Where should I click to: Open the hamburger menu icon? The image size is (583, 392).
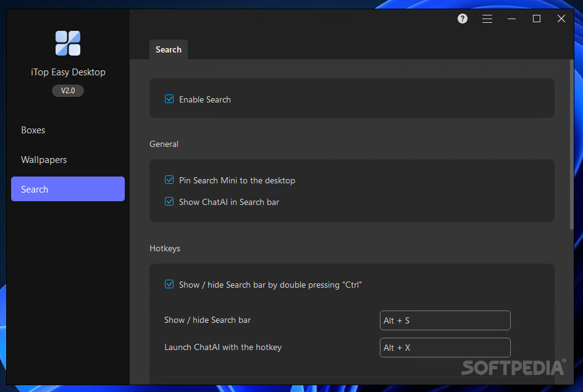[487, 19]
